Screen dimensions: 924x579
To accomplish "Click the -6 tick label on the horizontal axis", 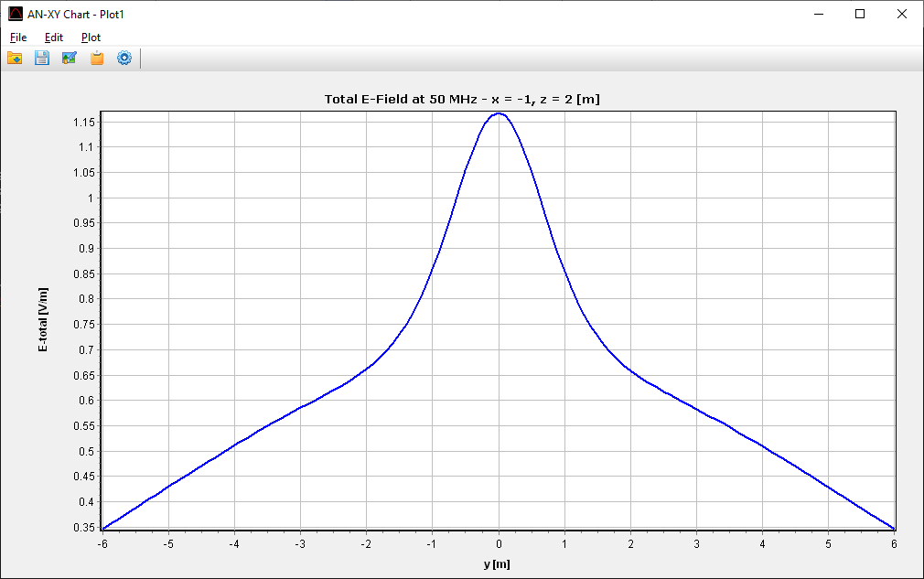I will (102, 543).
